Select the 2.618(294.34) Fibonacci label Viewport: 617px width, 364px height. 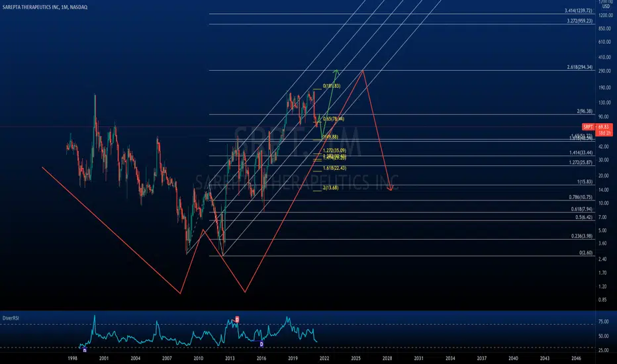coord(580,68)
